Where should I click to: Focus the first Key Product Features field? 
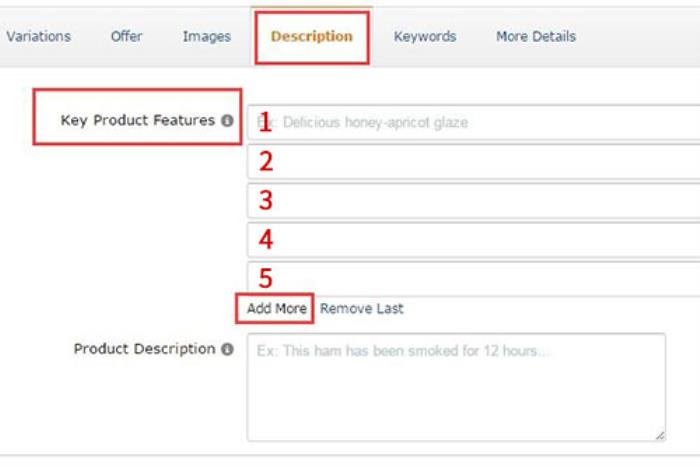point(470,123)
